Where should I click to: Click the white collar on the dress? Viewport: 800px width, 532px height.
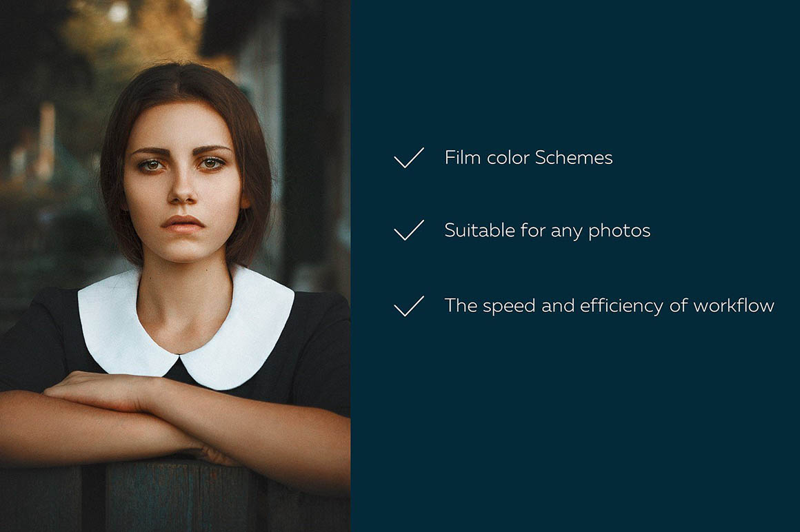186,327
